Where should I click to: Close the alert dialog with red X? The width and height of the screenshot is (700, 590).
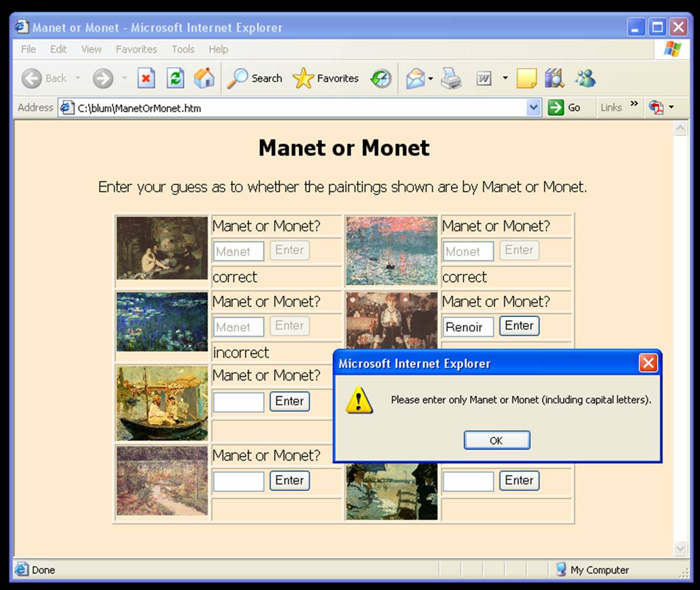point(648,363)
